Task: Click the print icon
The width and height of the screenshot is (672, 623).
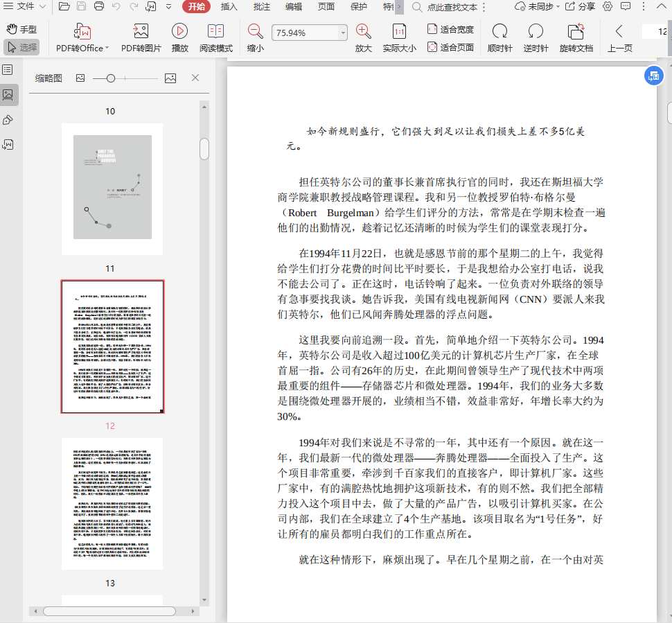Action: pyautogui.click(x=99, y=6)
